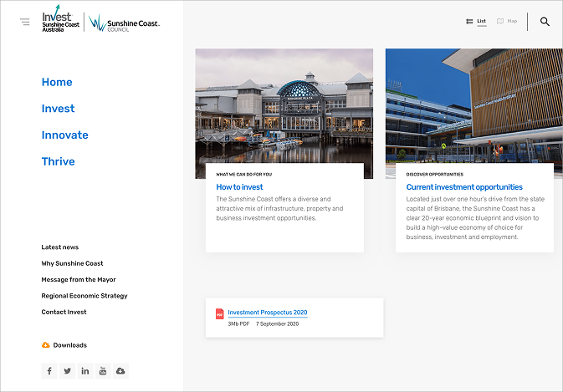Click the paragraph about Brisbane's one-hour drive

(x=475, y=218)
